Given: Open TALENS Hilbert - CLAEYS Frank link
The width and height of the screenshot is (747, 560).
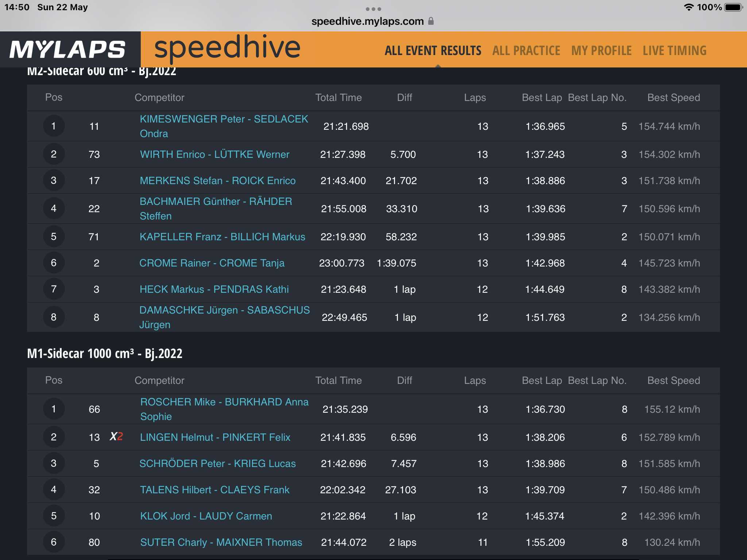Looking at the screenshot, I should click(x=214, y=490).
